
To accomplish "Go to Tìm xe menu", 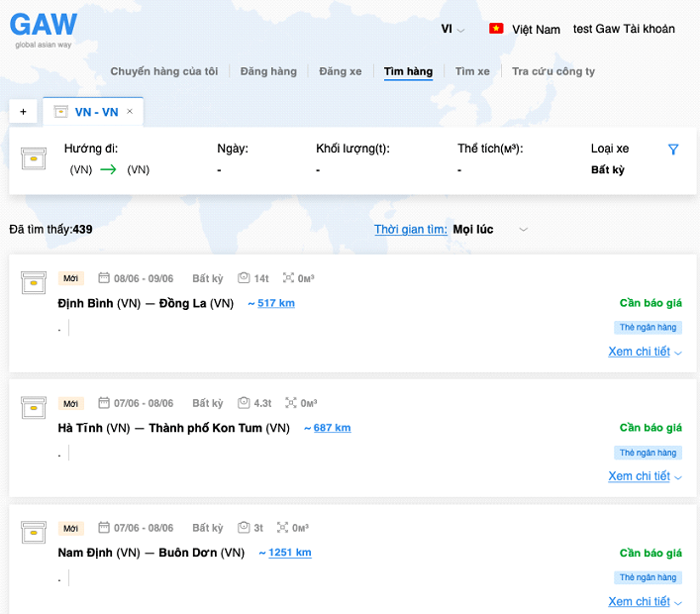I will (472, 71).
